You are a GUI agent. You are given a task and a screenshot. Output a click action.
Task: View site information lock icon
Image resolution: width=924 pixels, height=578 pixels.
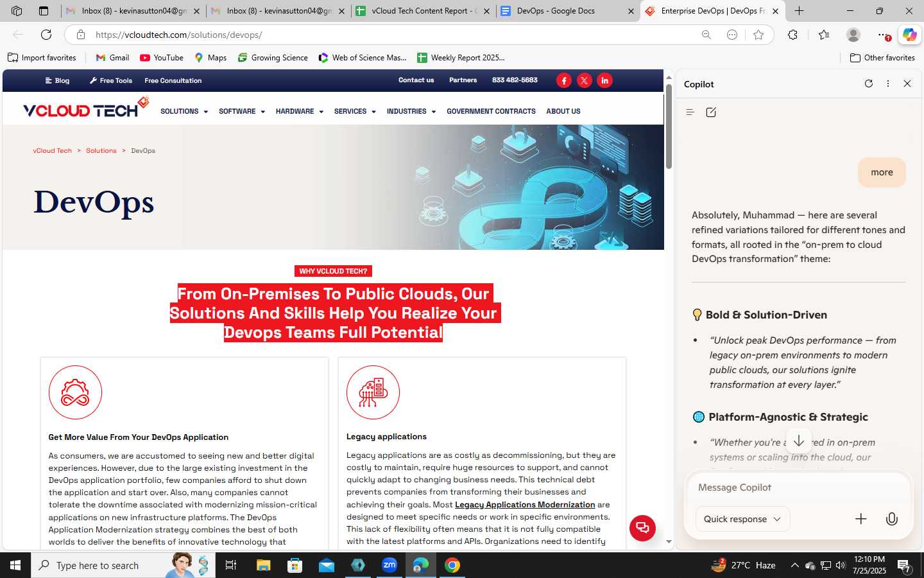[81, 35]
